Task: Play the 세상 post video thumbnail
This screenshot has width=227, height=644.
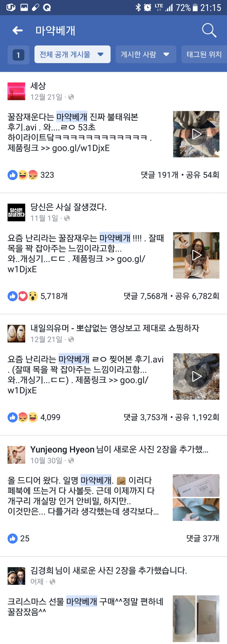Action: tap(196, 134)
